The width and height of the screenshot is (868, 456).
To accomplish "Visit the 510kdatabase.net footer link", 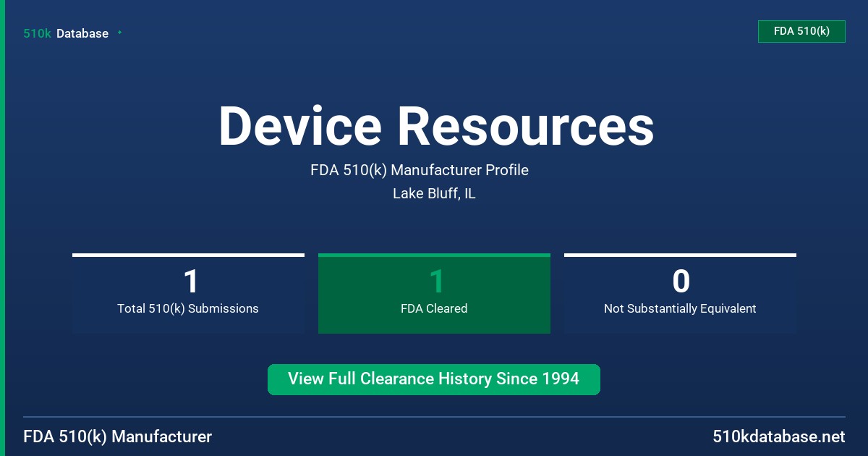I will coord(779,436).
